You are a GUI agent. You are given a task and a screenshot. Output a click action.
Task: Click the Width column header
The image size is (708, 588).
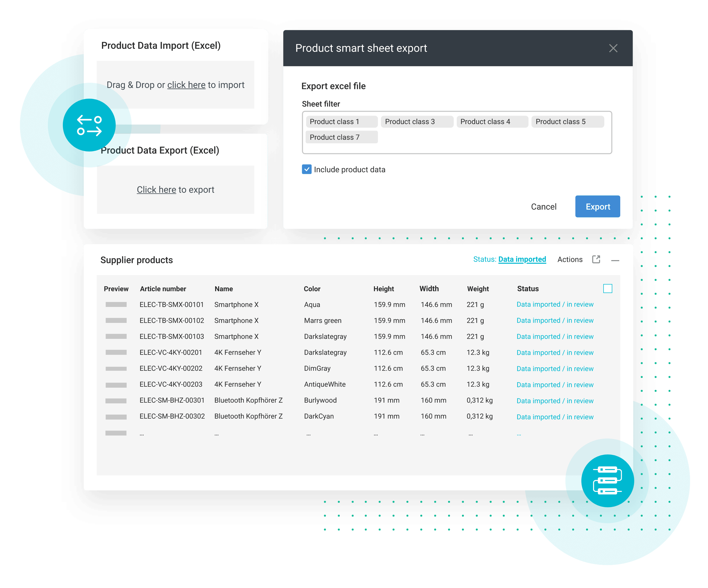pyautogui.click(x=429, y=289)
